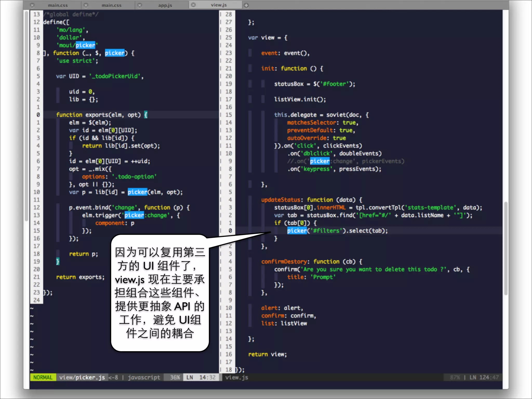Click the commented-out pickerEvents line

(346, 161)
